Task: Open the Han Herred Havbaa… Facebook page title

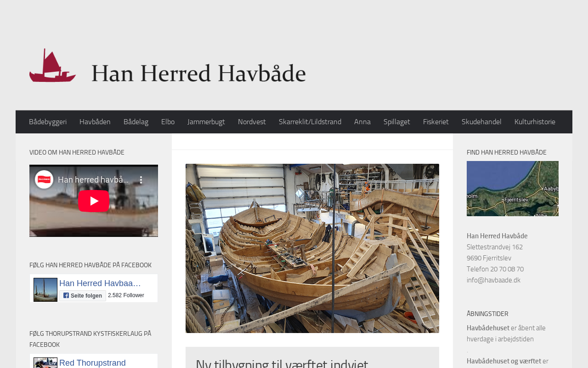Action: (x=100, y=283)
